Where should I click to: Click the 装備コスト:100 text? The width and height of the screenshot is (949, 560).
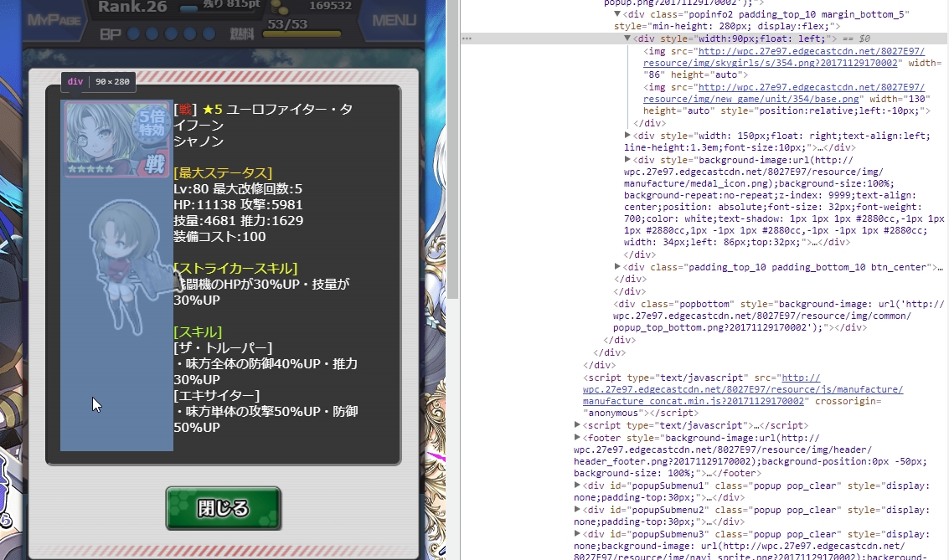pyautogui.click(x=219, y=236)
